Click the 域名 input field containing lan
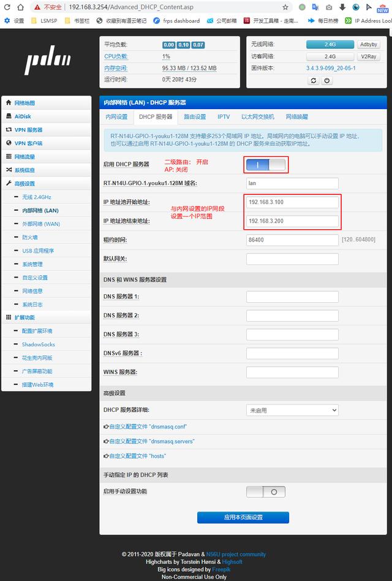This screenshot has height=581, width=392. click(x=292, y=183)
